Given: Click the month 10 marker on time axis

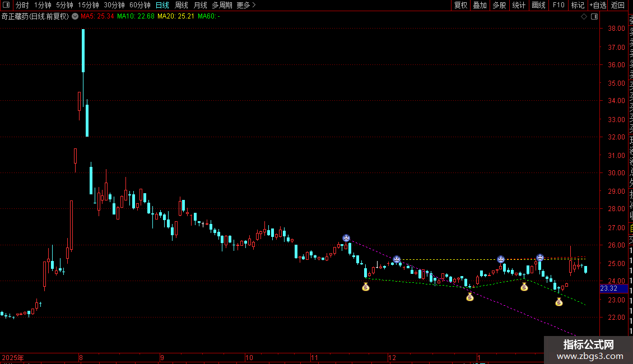Looking at the screenshot, I should pyautogui.click(x=249, y=357).
